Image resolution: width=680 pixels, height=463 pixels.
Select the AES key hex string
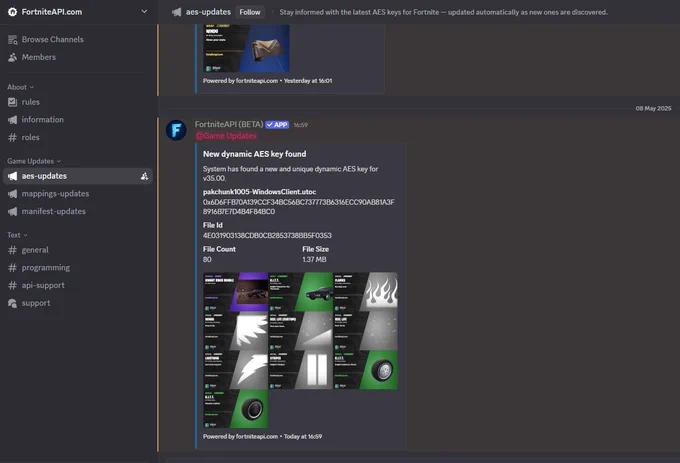pos(299,207)
